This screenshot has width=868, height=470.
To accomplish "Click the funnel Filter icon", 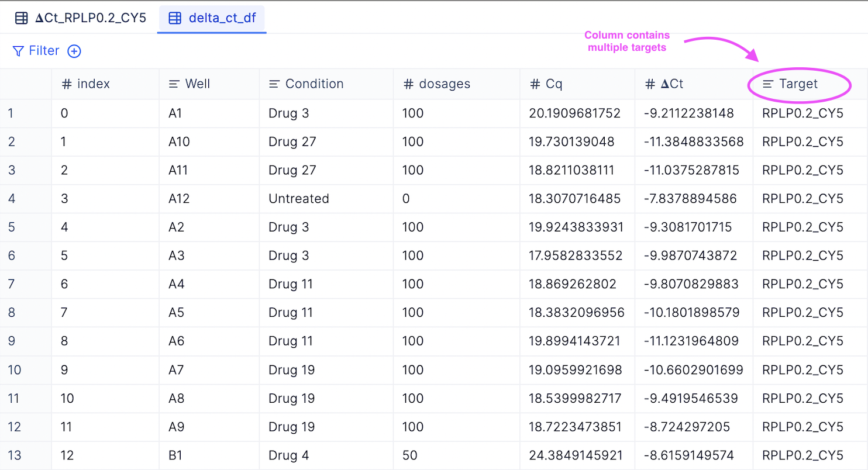I will tap(18, 51).
